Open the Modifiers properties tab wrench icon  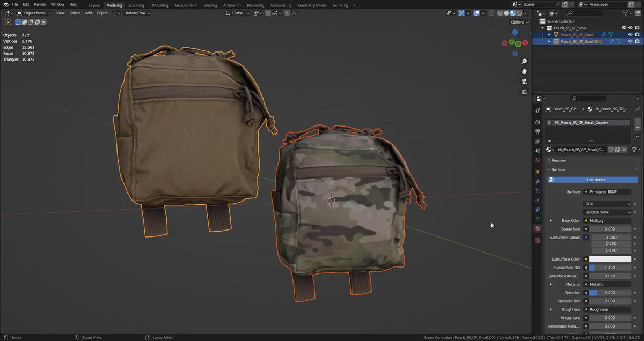537,182
